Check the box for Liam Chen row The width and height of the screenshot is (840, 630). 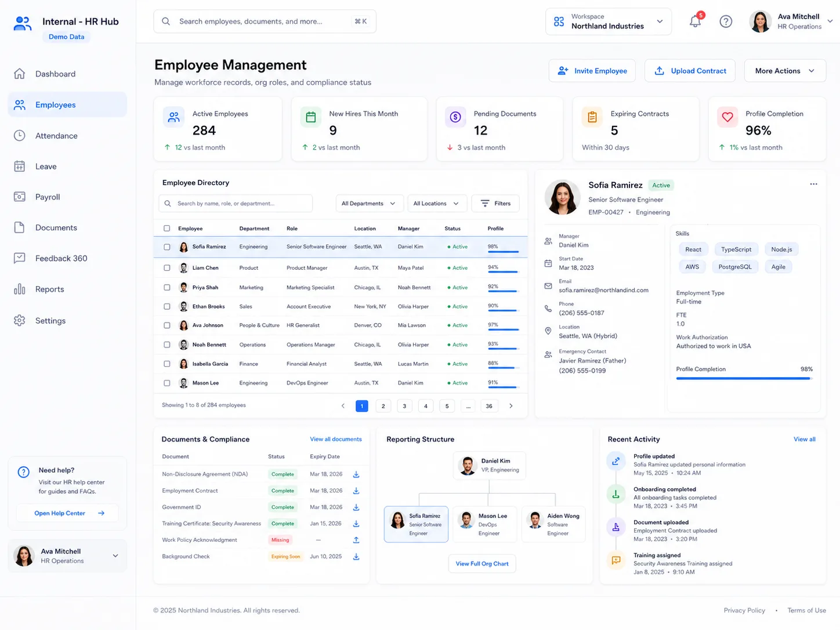167,268
